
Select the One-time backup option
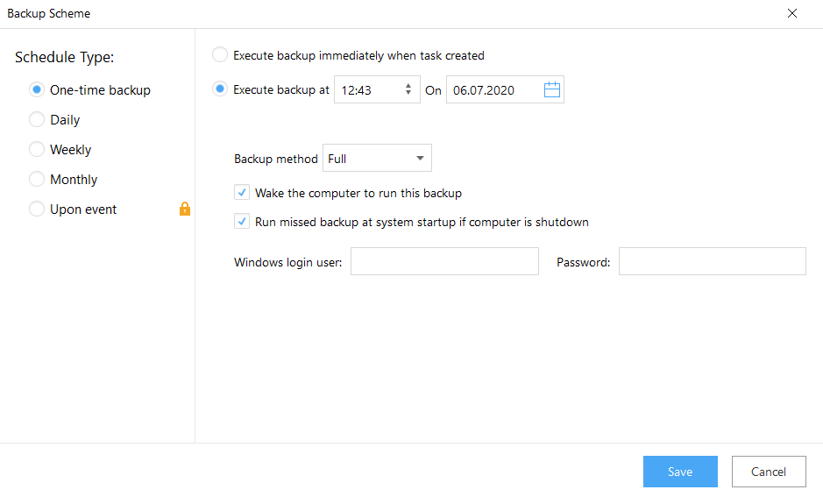tap(37, 89)
